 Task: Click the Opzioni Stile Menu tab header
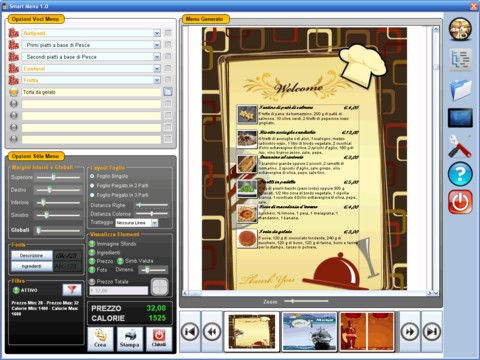pyautogui.click(x=35, y=156)
